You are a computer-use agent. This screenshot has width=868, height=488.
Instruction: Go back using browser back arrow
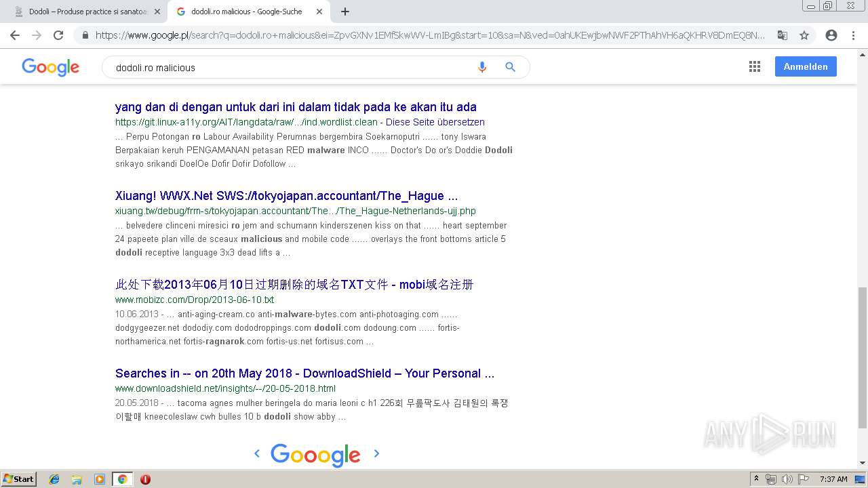point(15,35)
